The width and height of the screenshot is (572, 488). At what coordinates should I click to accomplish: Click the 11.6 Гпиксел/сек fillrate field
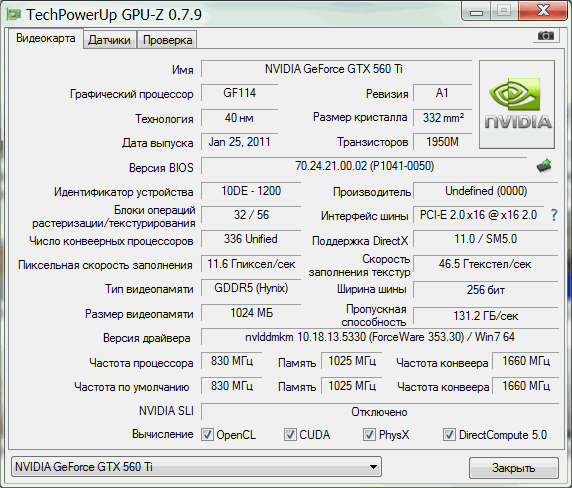pos(251,264)
